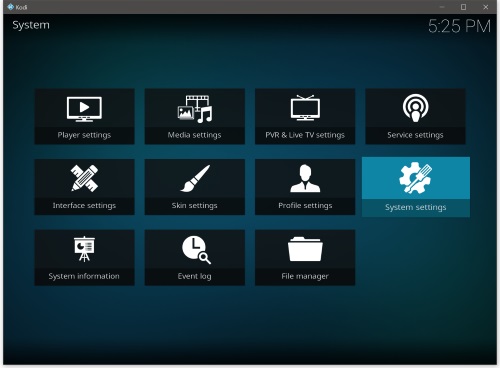Viewport: 500px width, 368px height.
Task: Click the "System settings" highlighted label
Action: [416, 207]
